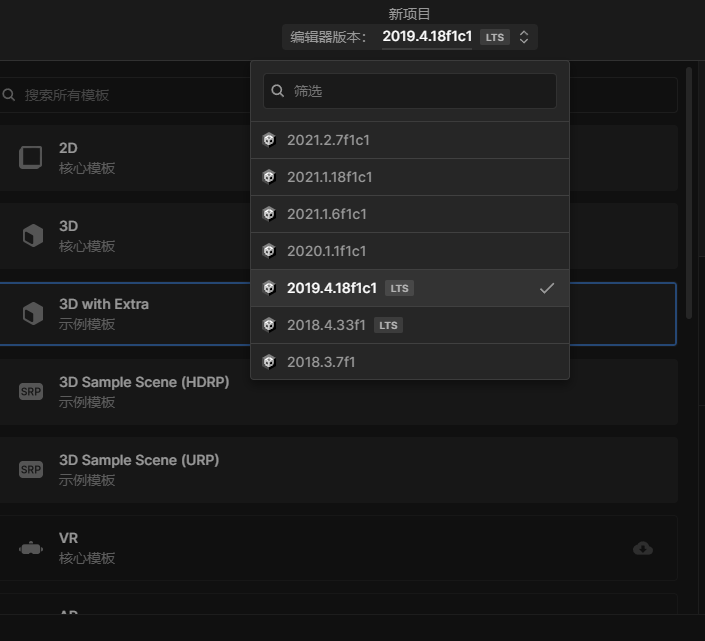Viewport: 705px width, 641px height.
Task: Click the checkmark on the 2019.4.18f1c1 row
Action: pos(547,288)
